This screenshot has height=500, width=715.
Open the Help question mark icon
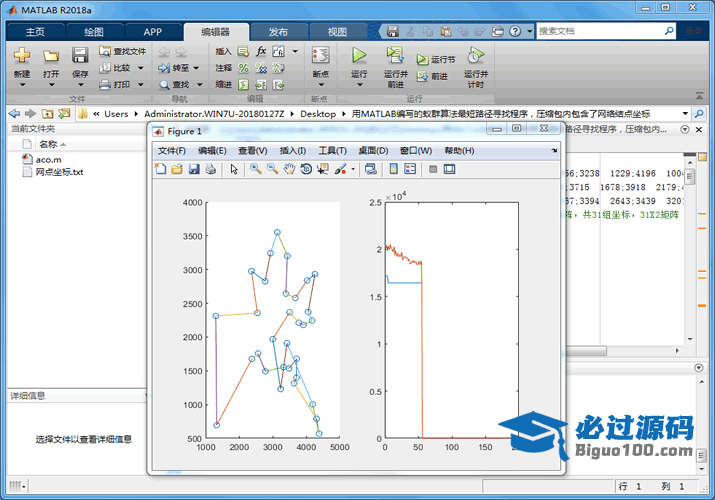click(x=515, y=31)
